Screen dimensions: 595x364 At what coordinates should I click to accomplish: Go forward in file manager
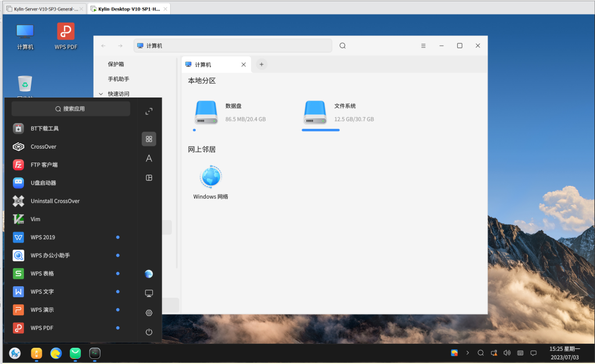(120, 46)
